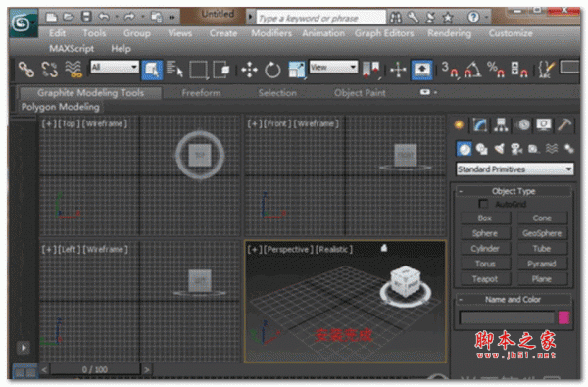
Task: Open the Rendering menu
Action: (x=449, y=33)
